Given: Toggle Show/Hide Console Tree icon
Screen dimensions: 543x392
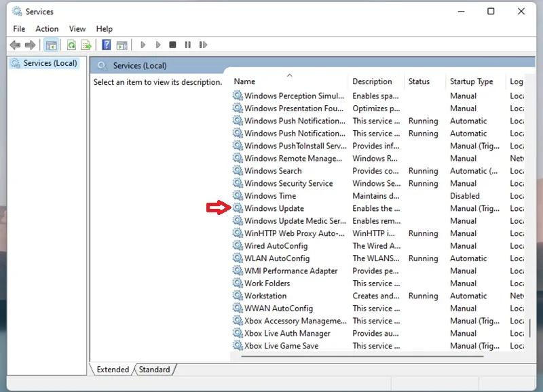Looking at the screenshot, I should pyautogui.click(x=52, y=45).
